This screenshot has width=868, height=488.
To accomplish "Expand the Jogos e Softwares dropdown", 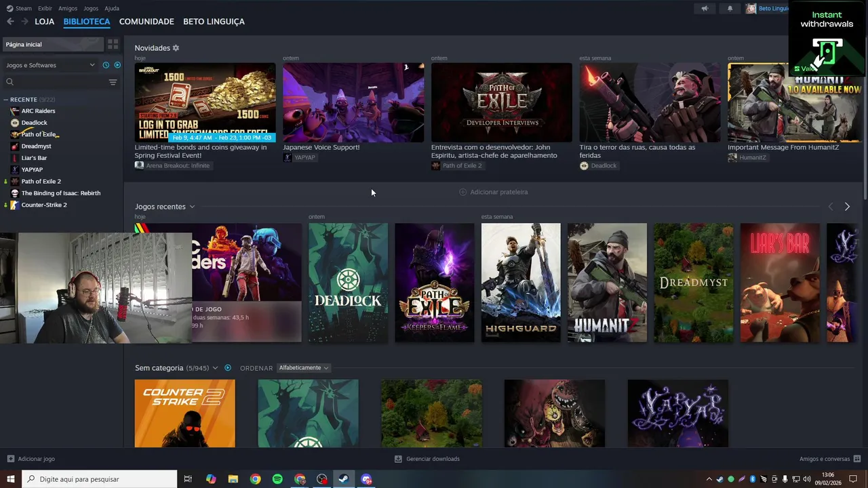I will tap(51, 65).
